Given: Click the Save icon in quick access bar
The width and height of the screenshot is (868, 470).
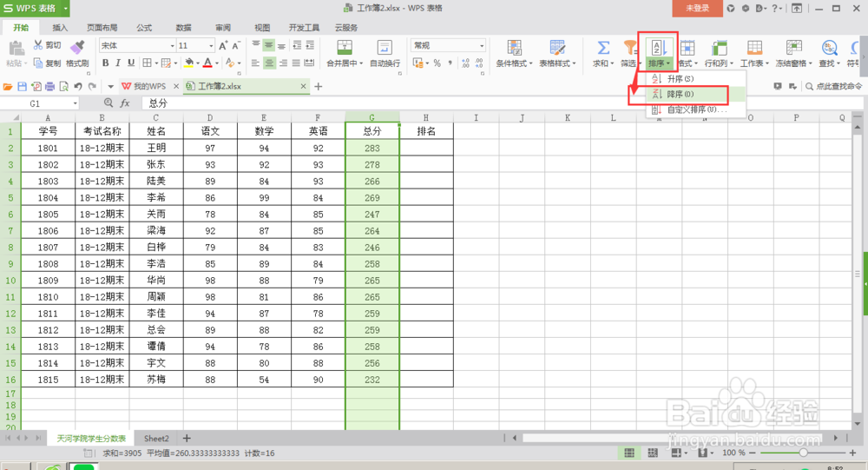Looking at the screenshot, I should click(23, 87).
